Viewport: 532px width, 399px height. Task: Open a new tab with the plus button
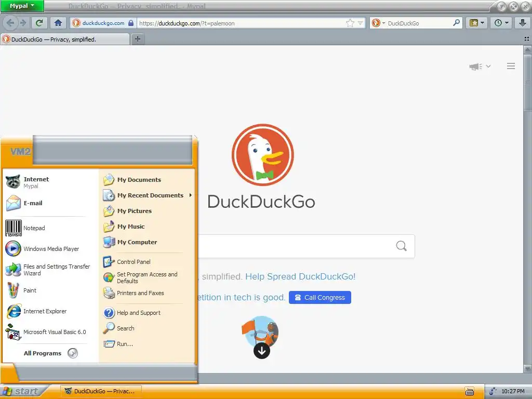tap(137, 39)
